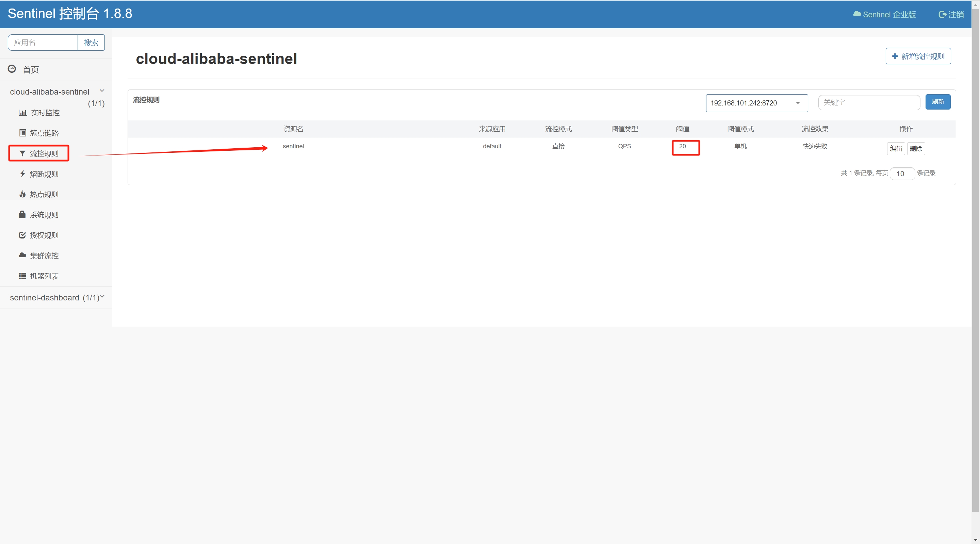Screen dimensions: 980x544
Task: Click the list icon beside 簇点链路
Action: tap(22, 133)
